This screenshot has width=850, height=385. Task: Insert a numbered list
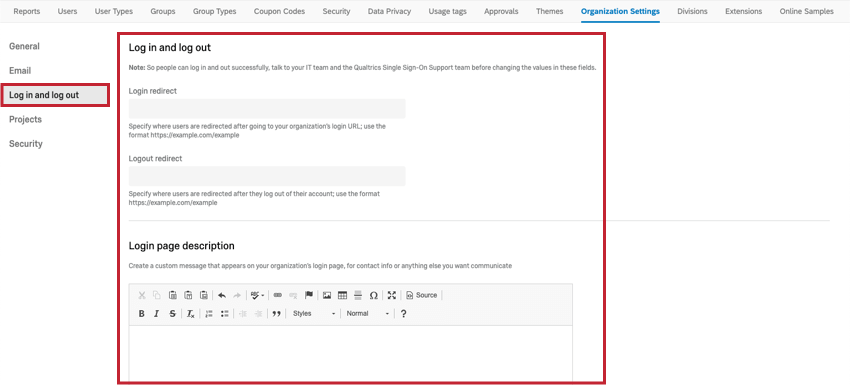click(209, 313)
